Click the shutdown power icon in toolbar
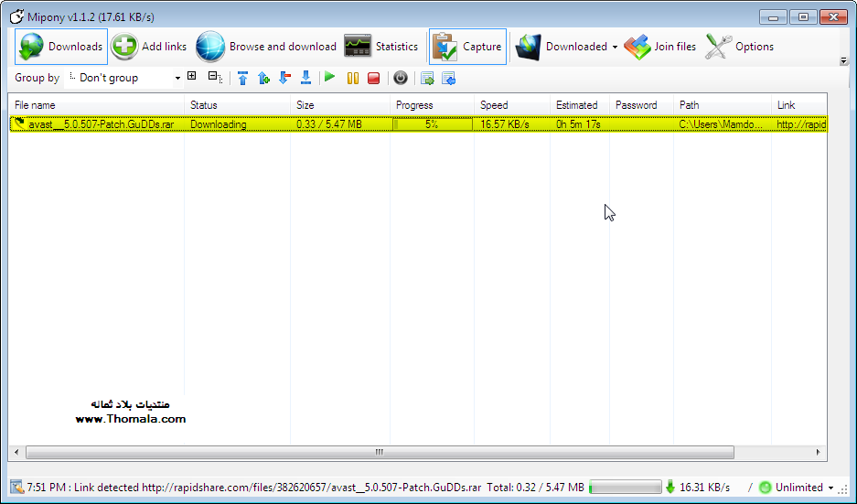The width and height of the screenshot is (857, 504). click(400, 79)
